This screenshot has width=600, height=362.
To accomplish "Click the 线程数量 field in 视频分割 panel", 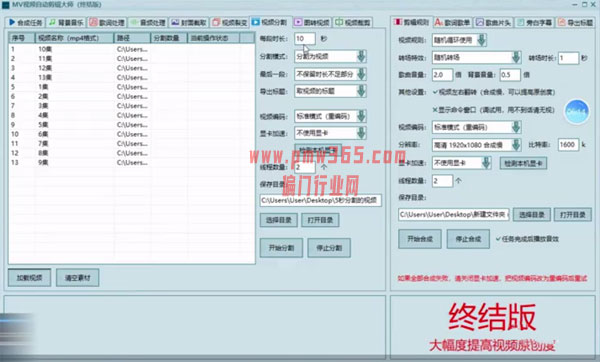I will pyautogui.click(x=305, y=167).
